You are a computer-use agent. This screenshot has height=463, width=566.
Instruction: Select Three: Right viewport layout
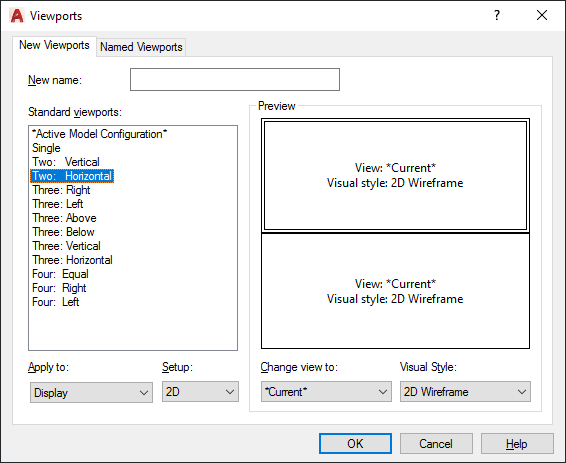pyautogui.click(x=61, y=190)
